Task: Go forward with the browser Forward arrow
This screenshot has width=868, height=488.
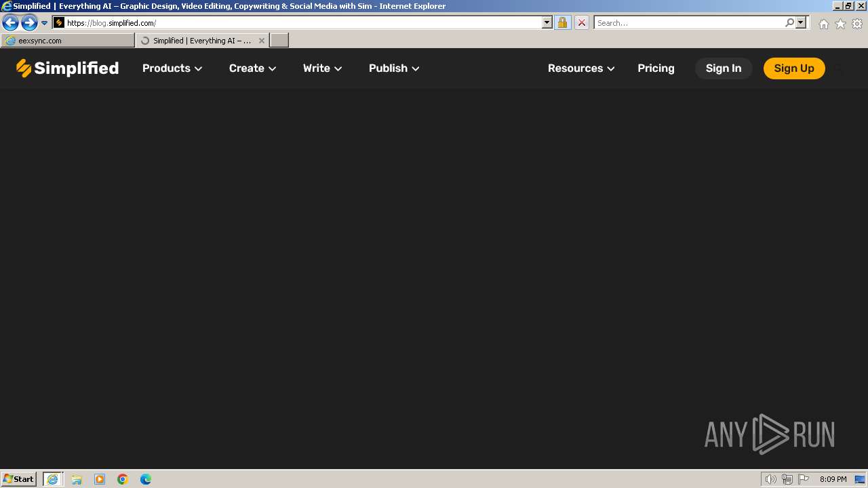Action: 29,23
